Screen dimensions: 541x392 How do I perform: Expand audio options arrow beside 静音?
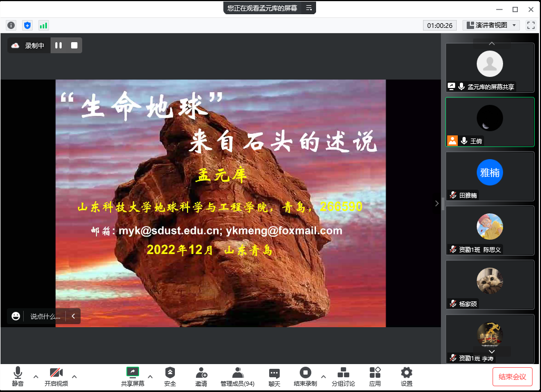[x=36, y=376]
